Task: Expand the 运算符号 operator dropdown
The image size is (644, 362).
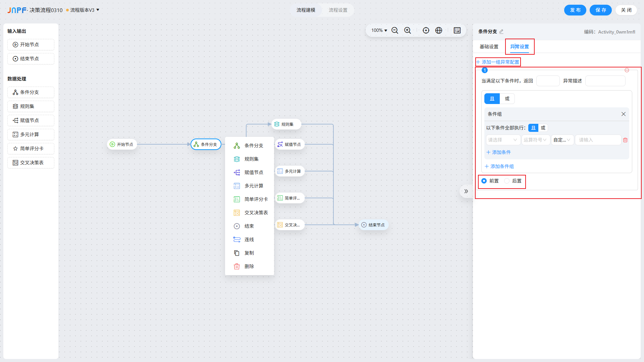Action: pyautogui.click(x=535, y=140)
